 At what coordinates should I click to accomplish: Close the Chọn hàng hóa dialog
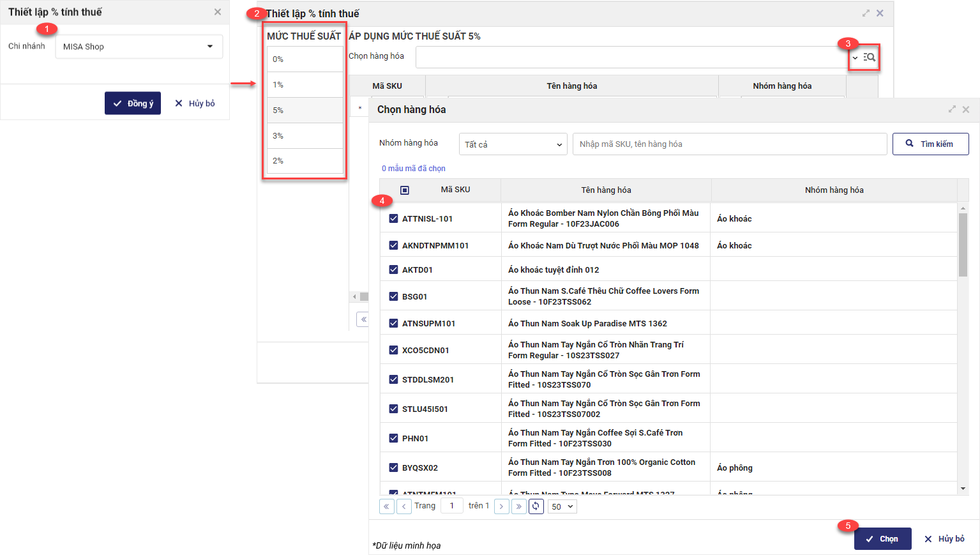(966, 109)
